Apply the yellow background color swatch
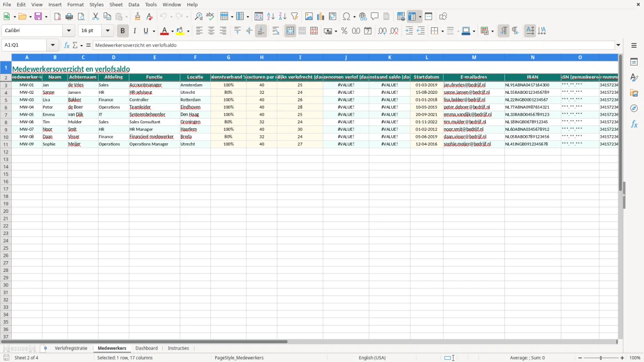The width and height of the screenshot is (644, 362). click(181, 31)
